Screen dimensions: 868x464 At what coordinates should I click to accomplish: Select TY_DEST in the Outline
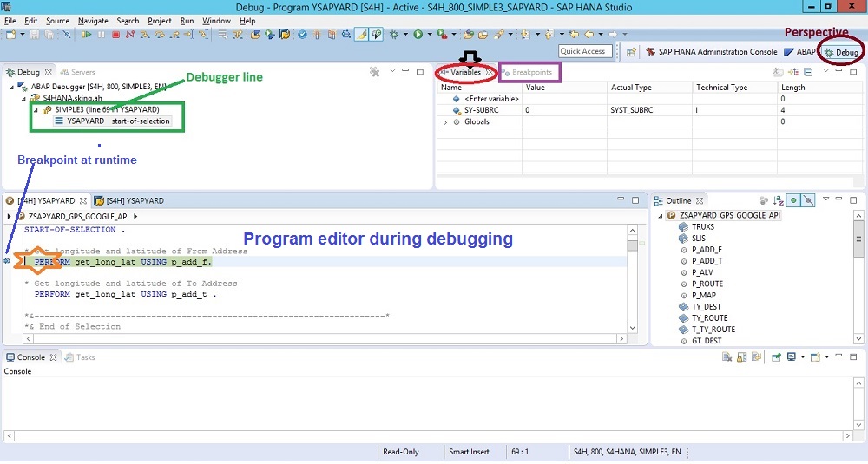pyautogui.click(x=706, y=306)
